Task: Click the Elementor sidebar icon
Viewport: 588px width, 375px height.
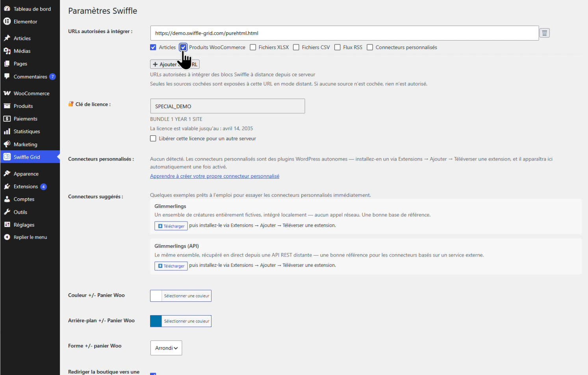Action: [x=7, y=22]
